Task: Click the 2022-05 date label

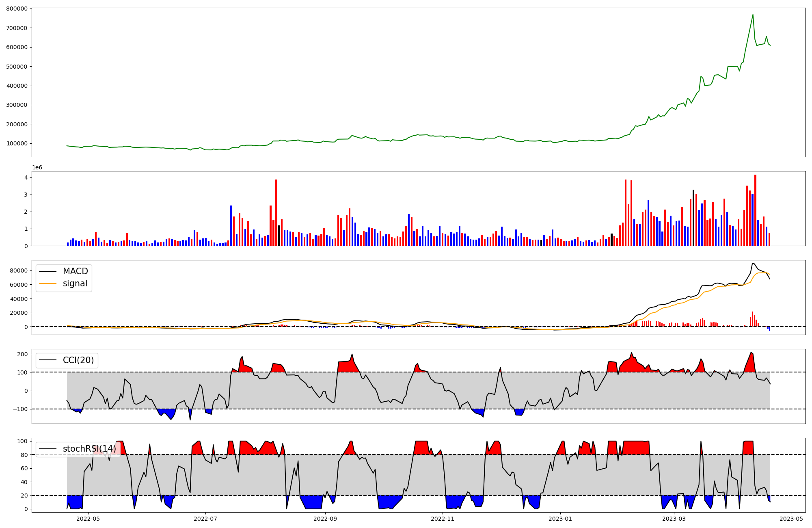Action: tap(88, 518)
